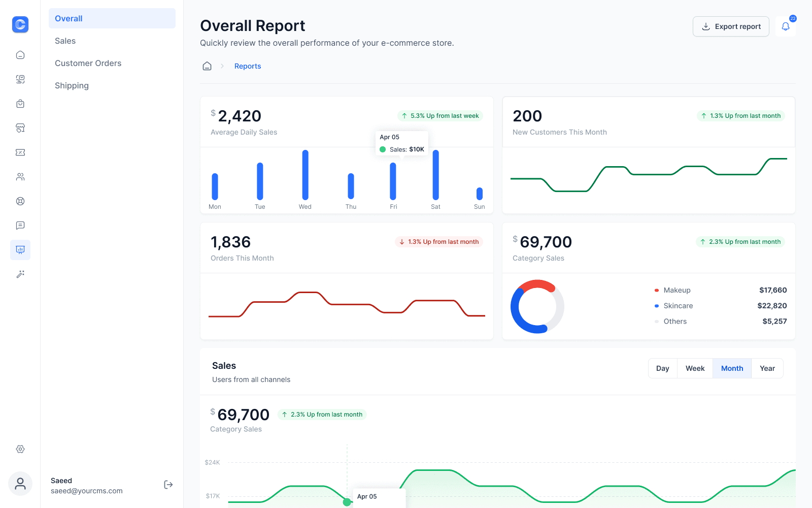Select the Month range tab

point(732,368)
